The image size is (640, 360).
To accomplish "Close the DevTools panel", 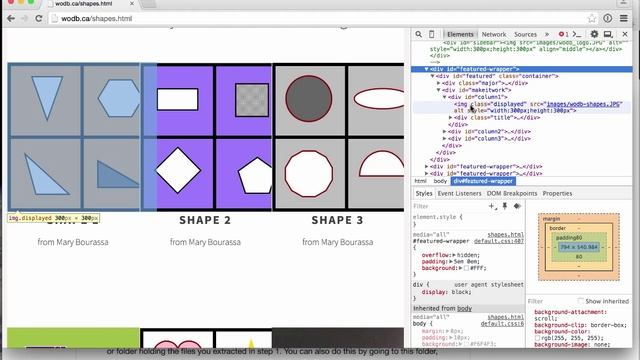I will [625, 34].
